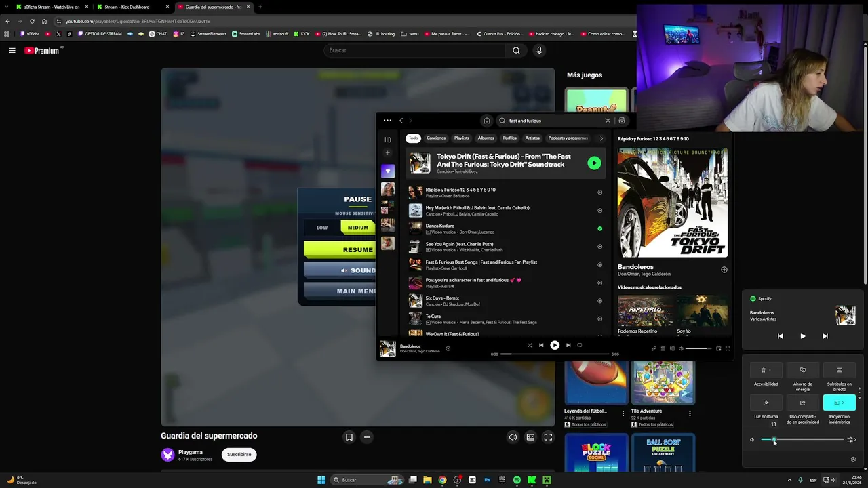Toggle Ahorro de energía quick setting
Image resolution: width=868 pixels, height=488 pixels.
coord(803,370)
